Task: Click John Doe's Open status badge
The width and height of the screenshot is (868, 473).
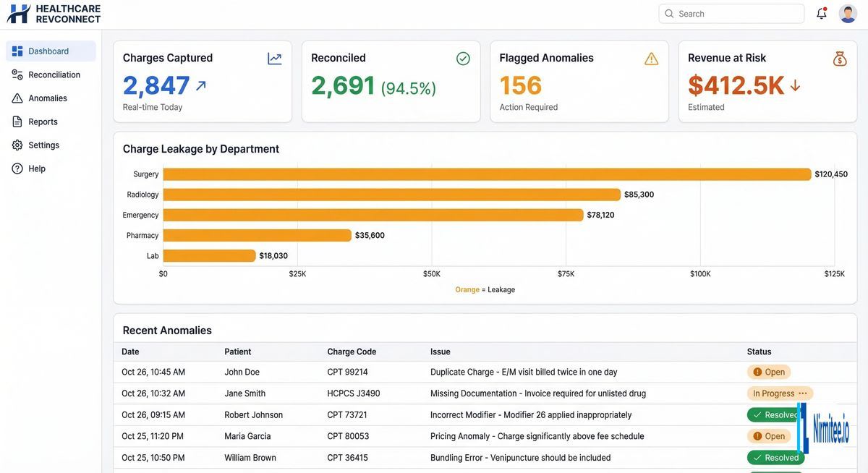Action: [768, 371]
